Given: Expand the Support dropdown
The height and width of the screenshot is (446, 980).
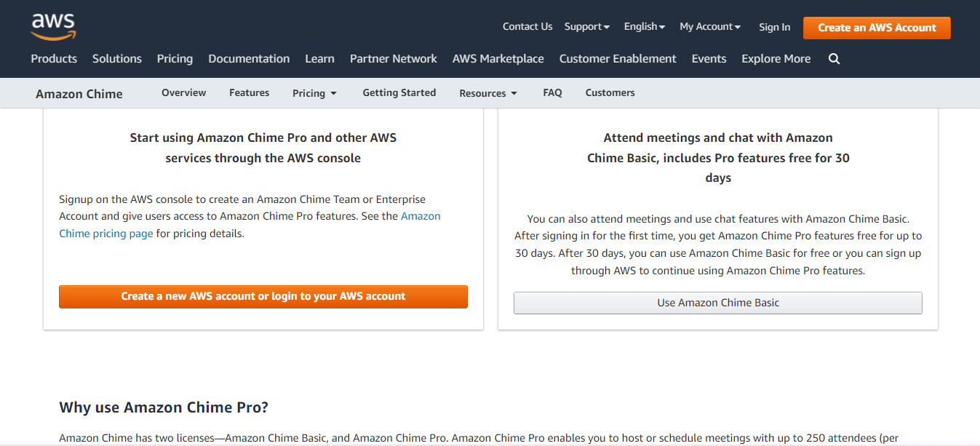Looking at the screenshot, I should [x=586, y=26].
